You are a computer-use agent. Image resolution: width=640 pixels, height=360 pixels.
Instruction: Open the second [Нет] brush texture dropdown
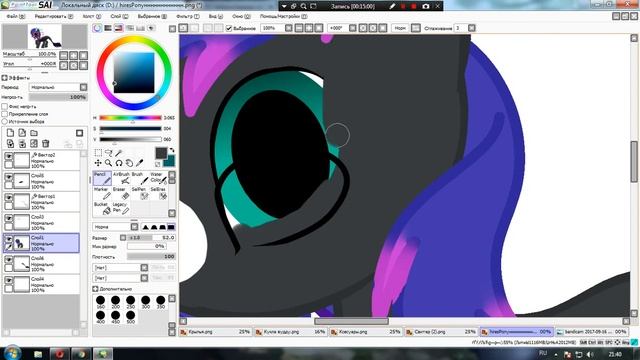(x=120, y=278)
